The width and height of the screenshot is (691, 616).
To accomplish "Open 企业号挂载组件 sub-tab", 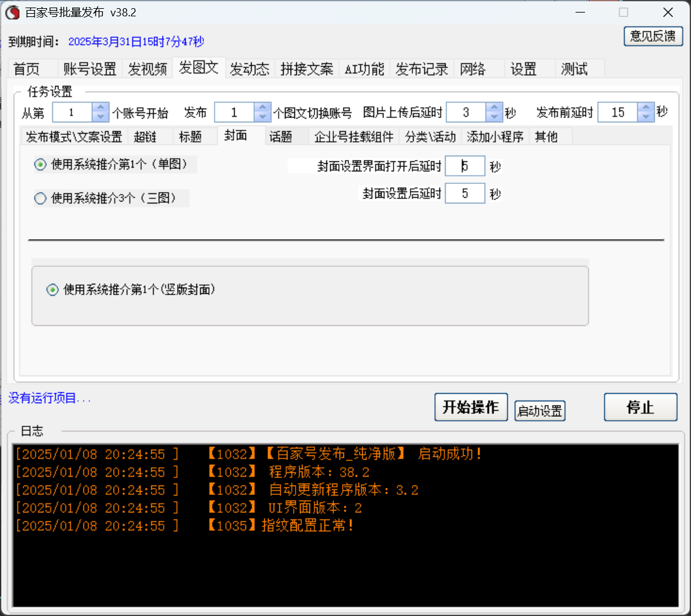I will pyautogui.click(x=354, y=137).
